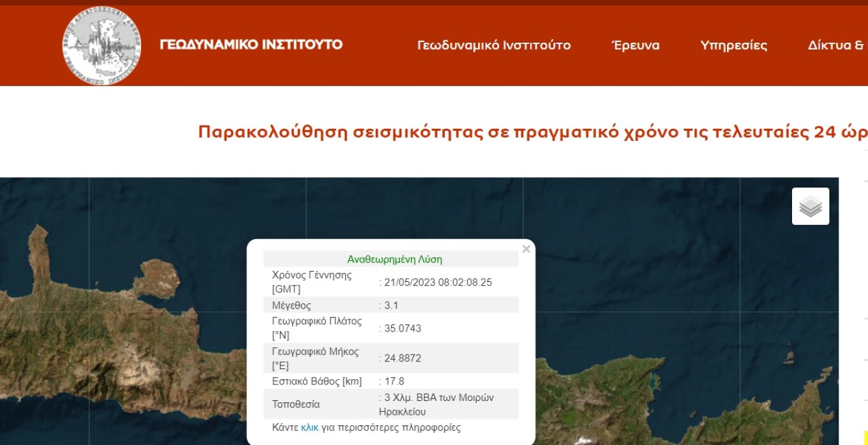Open the Υπηρεσίες menu
The width and height of the screenshot is (868, 445).
tap(734, 45)
